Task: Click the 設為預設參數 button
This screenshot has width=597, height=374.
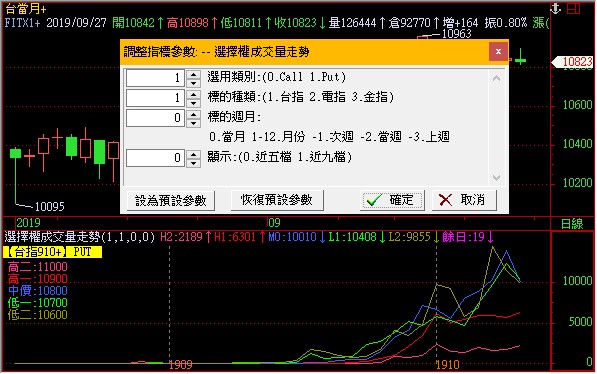Action: tap(171, 200)
